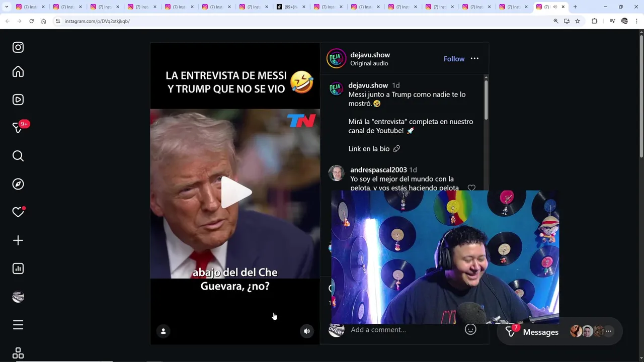
Task: View site information icon in address bar
Action: pyautogui.click(x=58, y=21)
